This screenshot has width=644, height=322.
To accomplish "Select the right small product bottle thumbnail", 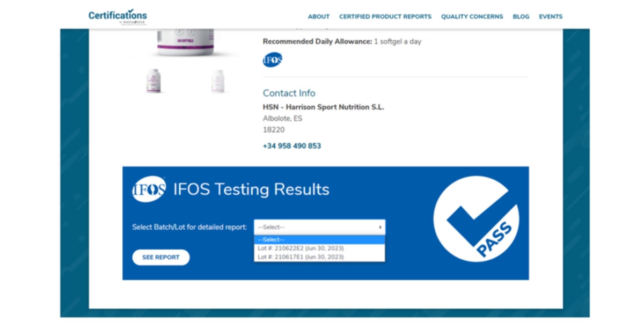I will [218, 81].
